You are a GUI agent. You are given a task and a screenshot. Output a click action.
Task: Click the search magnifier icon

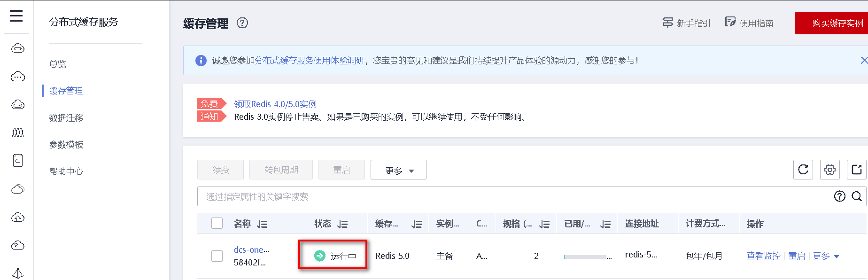click(857, 196)
